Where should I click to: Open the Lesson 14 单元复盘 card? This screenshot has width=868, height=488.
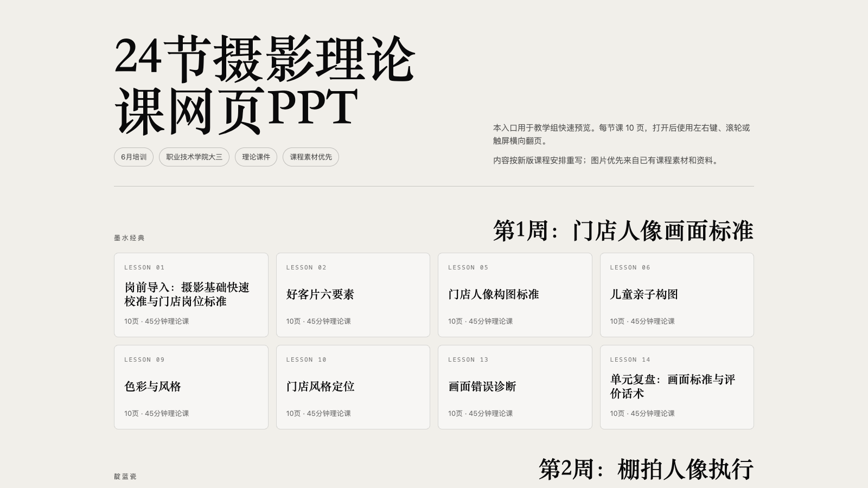coord(677,387)
